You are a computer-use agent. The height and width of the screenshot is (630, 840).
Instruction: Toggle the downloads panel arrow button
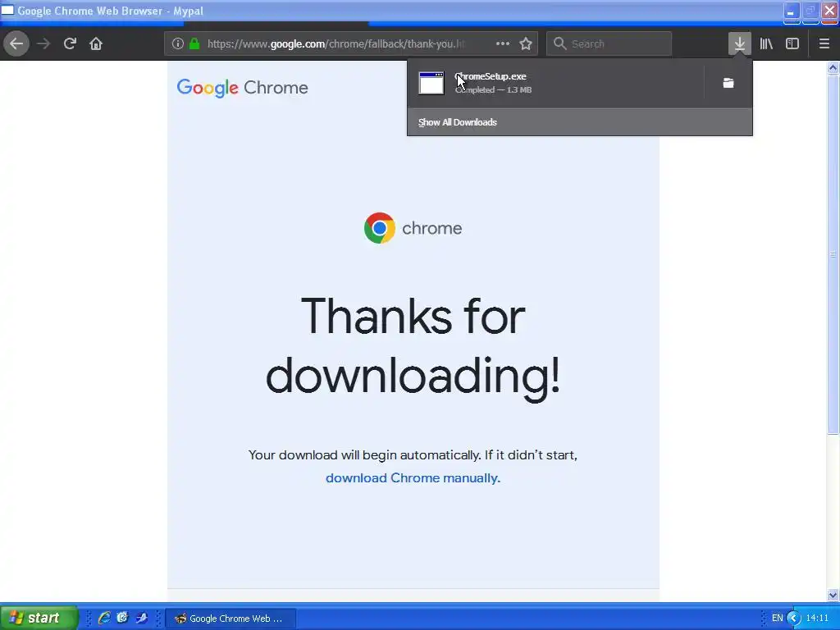pos(740,43)
